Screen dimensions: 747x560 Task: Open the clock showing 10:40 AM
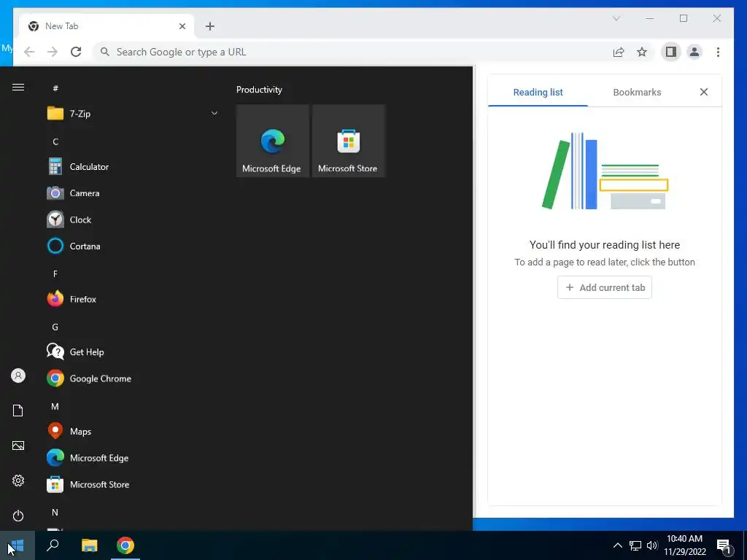tap(684, 545)
